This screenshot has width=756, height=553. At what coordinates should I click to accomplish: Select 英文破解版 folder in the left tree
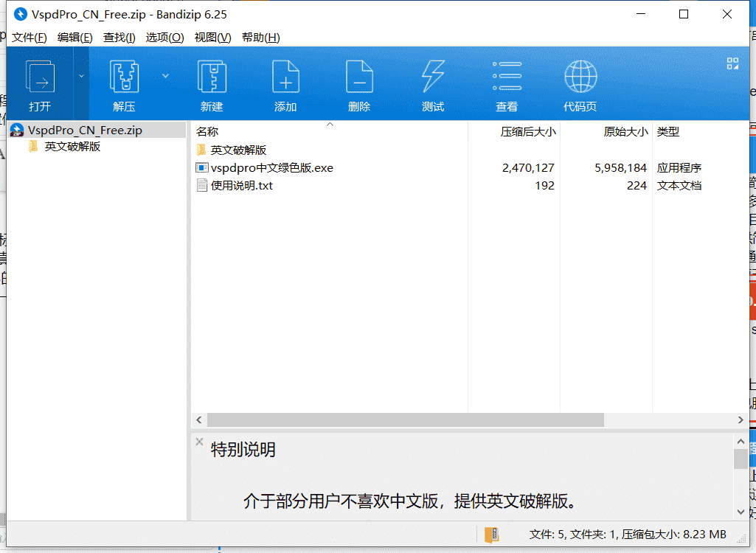pyautogui.click(x=72, y=147)
